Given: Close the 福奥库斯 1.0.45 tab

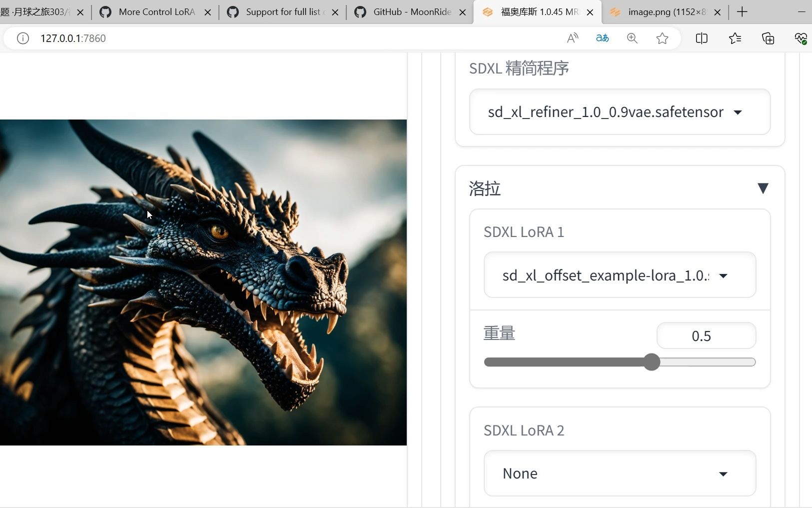Looking at the screenshot, I should (x=590, y=12).
